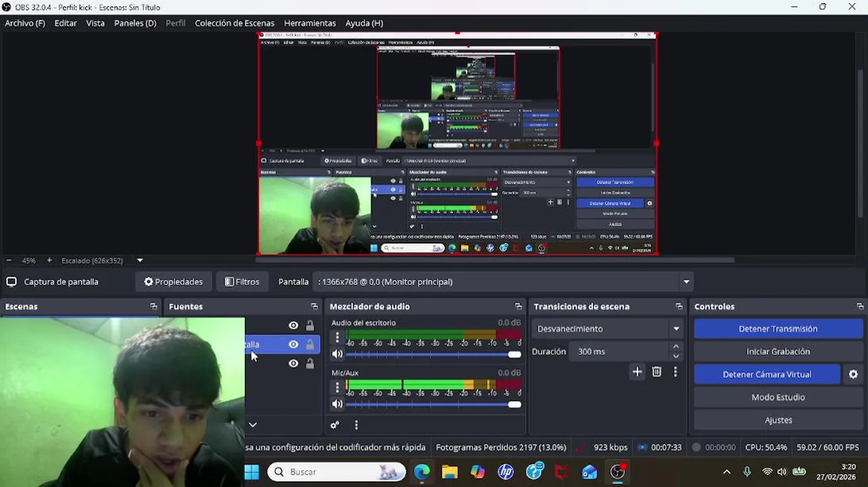Toggle visibility eye of the highlighted source
The image size is (868, 487).
(293, 344)
